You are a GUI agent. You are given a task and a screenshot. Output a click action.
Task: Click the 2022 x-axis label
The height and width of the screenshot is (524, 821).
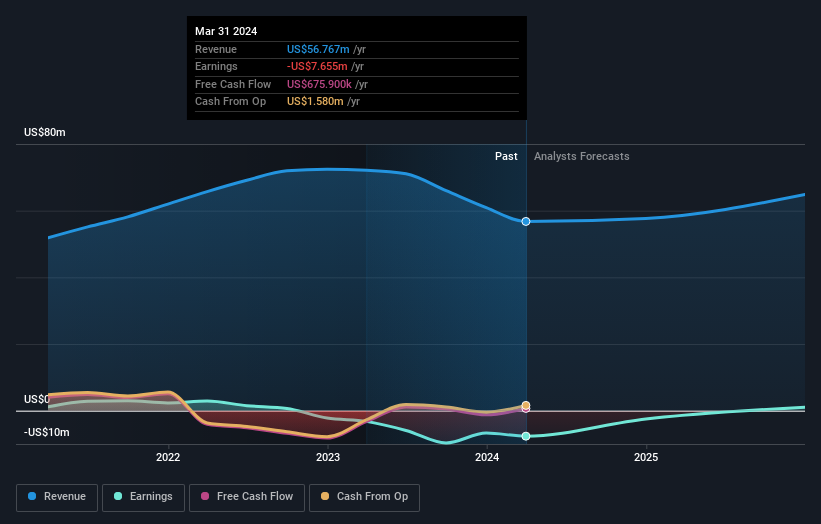(x=168, y=458)
